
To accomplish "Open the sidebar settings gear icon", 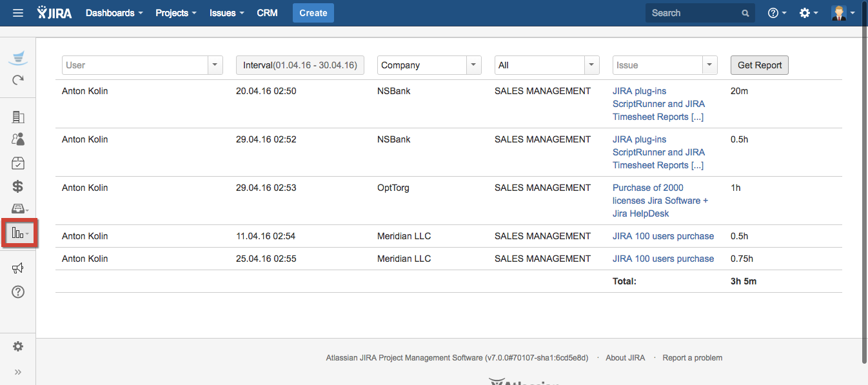I will [x=18, y=346].
